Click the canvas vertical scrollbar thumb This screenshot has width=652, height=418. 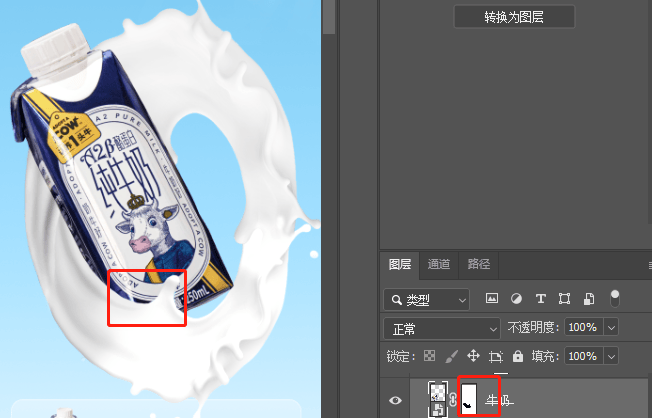point(328,17)
